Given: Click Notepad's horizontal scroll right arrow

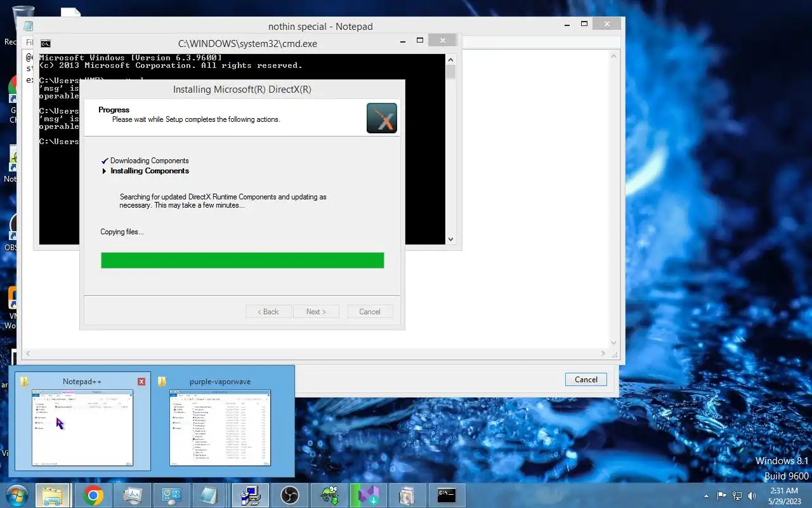Looking at the screenshot, I should tap(603, 354).
